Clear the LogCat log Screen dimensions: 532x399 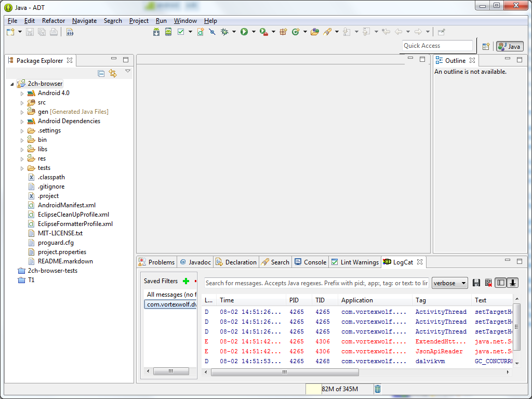(x=488, y=283)
